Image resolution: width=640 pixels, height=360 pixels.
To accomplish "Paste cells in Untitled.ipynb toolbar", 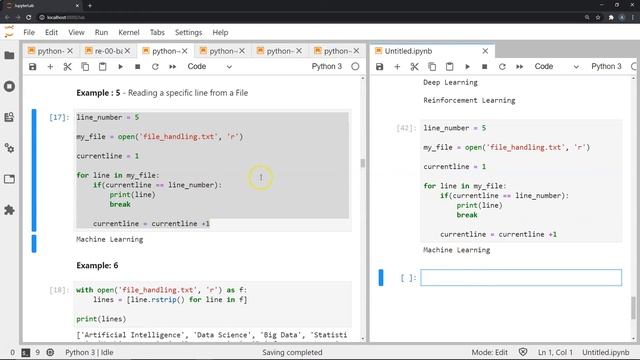I will click(449, 67).
